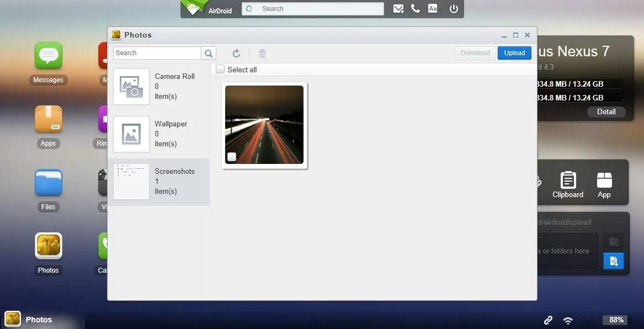Click the Upload button
The height and width of the screenshot is (329, 644).
(515, 53)
